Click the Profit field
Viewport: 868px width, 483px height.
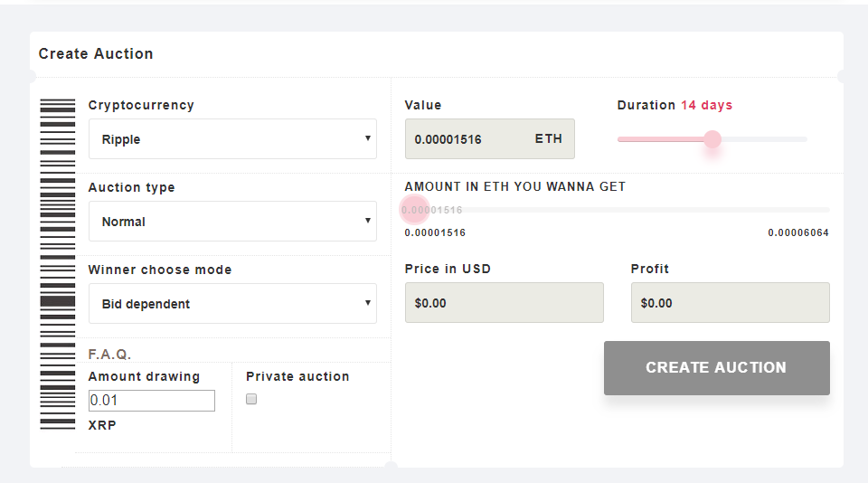pos(730,303)
